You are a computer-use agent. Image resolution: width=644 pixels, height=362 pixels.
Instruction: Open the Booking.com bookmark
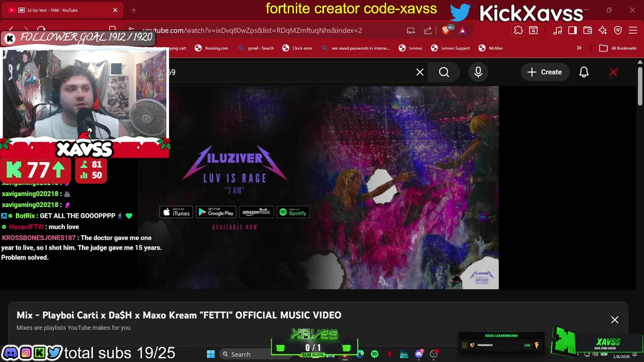[x=212, y=48]
